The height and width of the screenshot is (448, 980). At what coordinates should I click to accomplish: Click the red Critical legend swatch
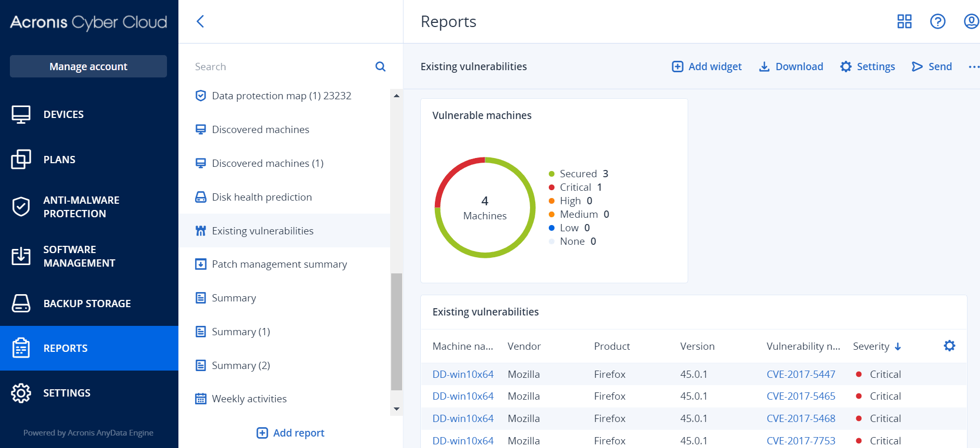[551, 187]
